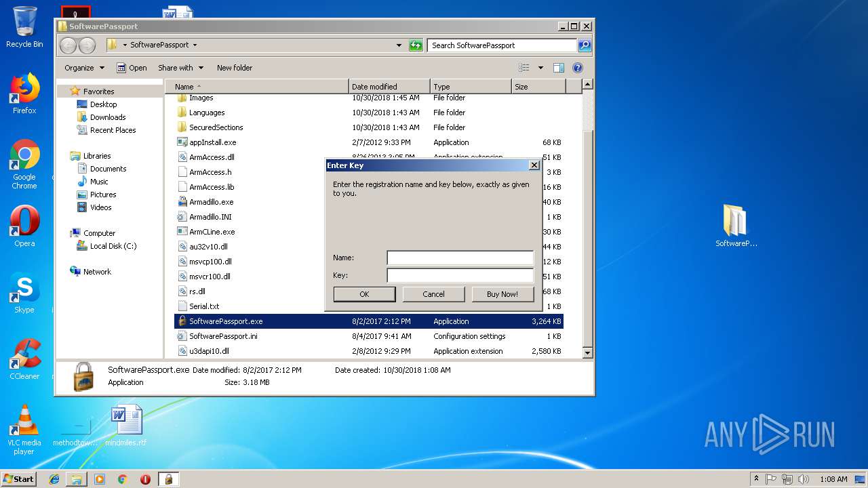Close the Enter Key dialog
This screenshot has width=868, height=488.
(534, 165)
